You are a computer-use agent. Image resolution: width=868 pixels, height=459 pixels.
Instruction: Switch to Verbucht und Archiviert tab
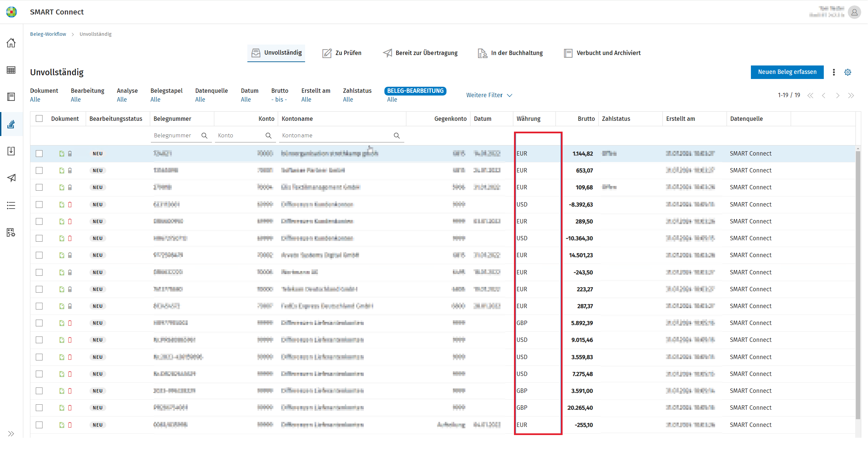coord(602,53)
